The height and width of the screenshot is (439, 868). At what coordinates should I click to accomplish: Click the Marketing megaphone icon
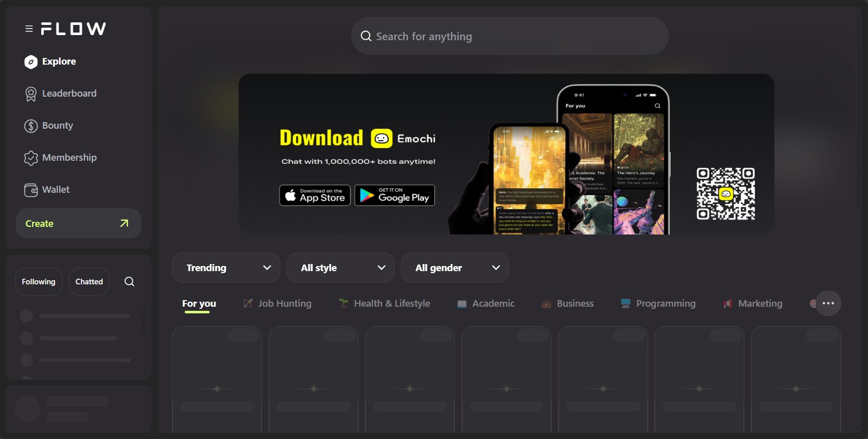point(728,303)
